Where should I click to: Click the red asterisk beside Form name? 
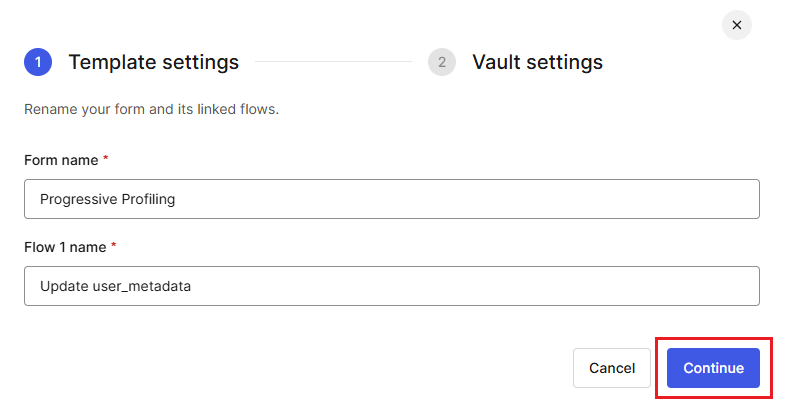pyautogui.click(x=106, y=158)
